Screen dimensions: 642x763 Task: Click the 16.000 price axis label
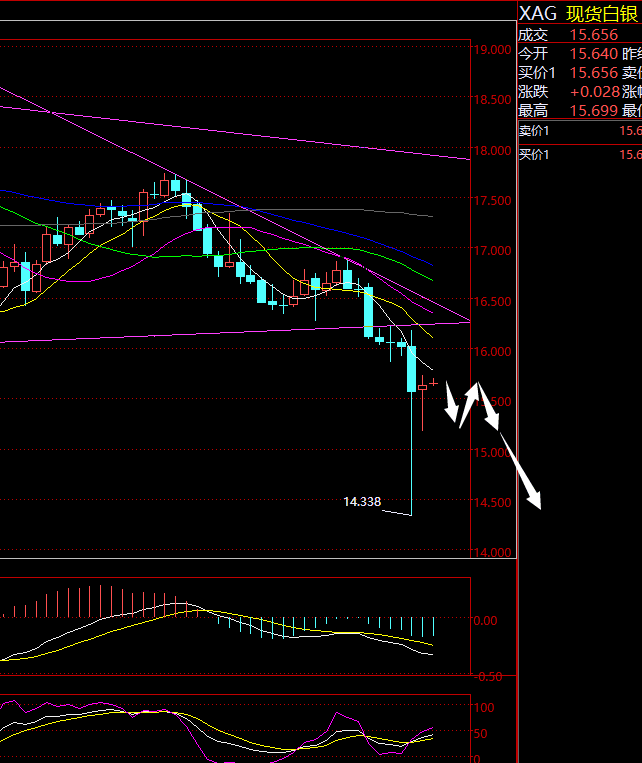(493, 351)
